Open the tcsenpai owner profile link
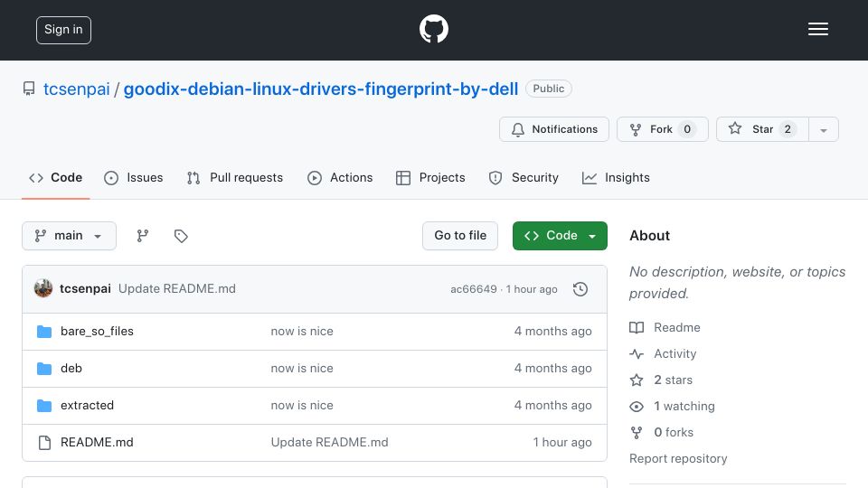This screenshot has width=868, height=488. [76, 89]
